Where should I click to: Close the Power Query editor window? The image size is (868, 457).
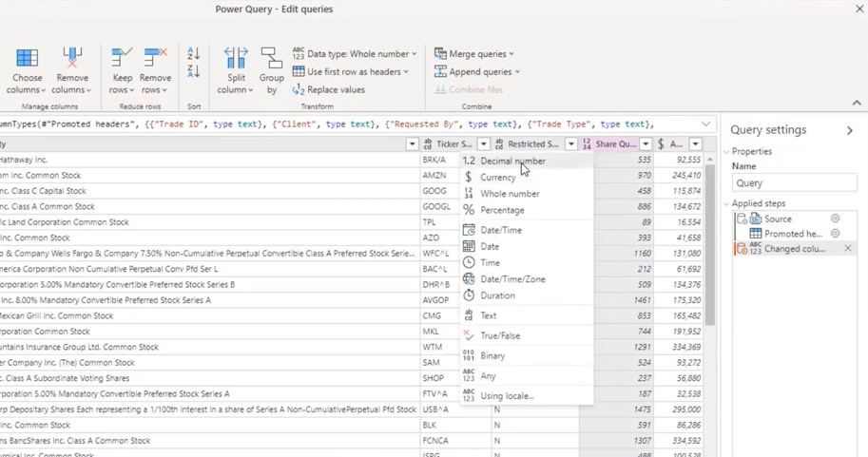[x=859, y=10]
